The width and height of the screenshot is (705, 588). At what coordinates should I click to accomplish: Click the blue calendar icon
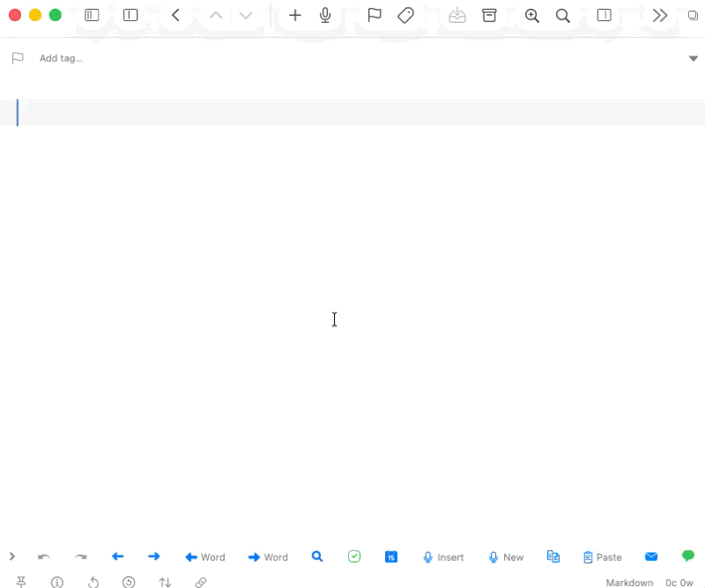(391, 556)
